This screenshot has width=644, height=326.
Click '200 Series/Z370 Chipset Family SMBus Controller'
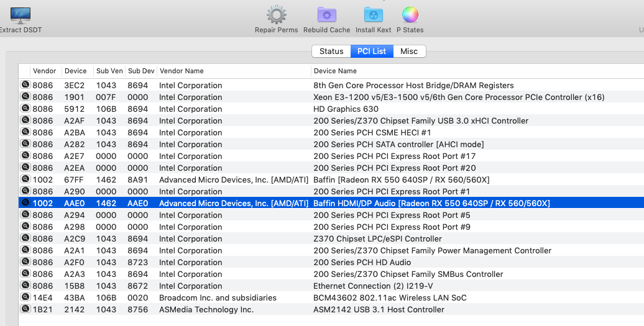(x=408, y=274)
